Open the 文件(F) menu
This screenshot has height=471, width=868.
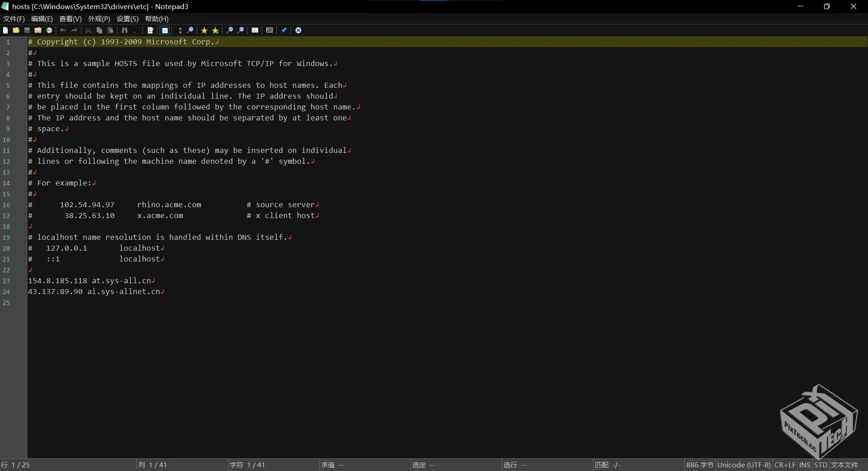click(14, 19)
